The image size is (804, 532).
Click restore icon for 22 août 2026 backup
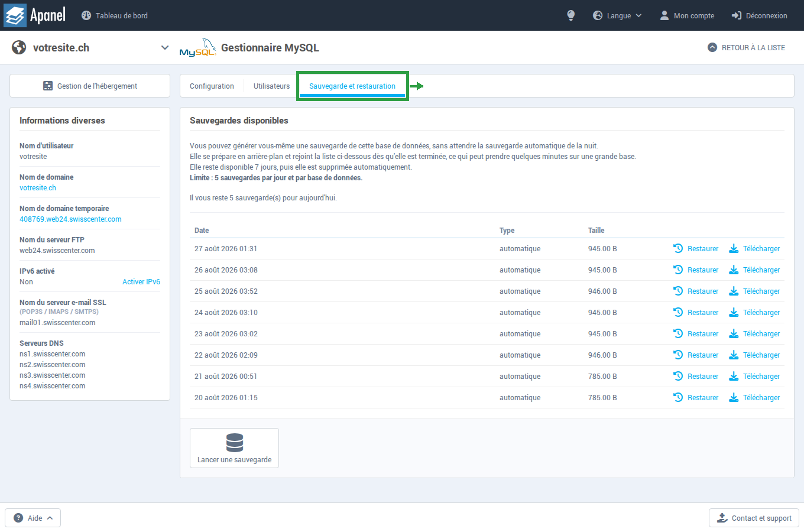678,355
